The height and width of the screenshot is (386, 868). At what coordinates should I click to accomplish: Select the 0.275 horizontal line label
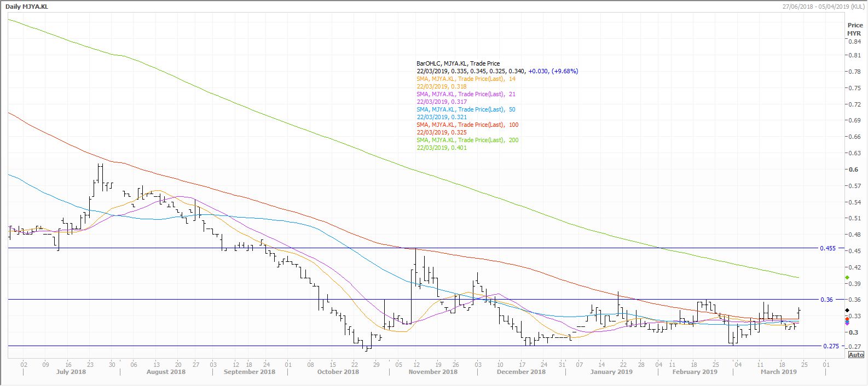pyautogui.click(x=830, y=346)
